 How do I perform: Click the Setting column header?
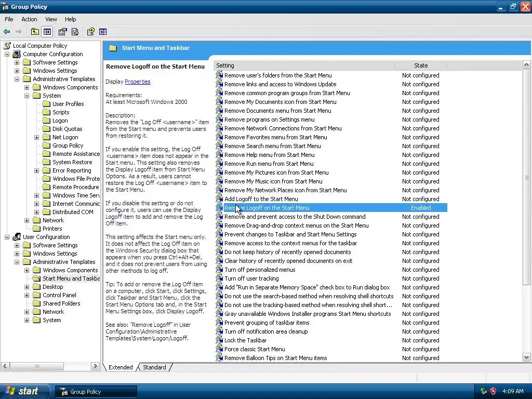tap(304, 65)
